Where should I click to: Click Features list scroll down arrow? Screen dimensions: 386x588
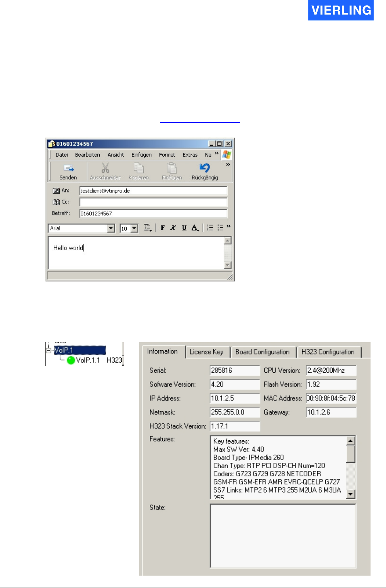click(x=350, y=494)
